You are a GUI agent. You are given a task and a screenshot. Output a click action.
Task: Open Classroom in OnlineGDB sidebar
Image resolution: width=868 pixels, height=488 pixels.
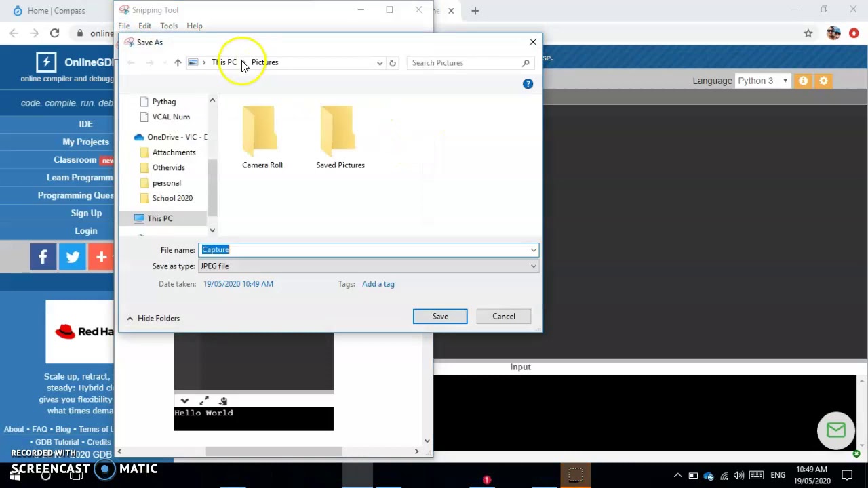click(x=75, y=160)
